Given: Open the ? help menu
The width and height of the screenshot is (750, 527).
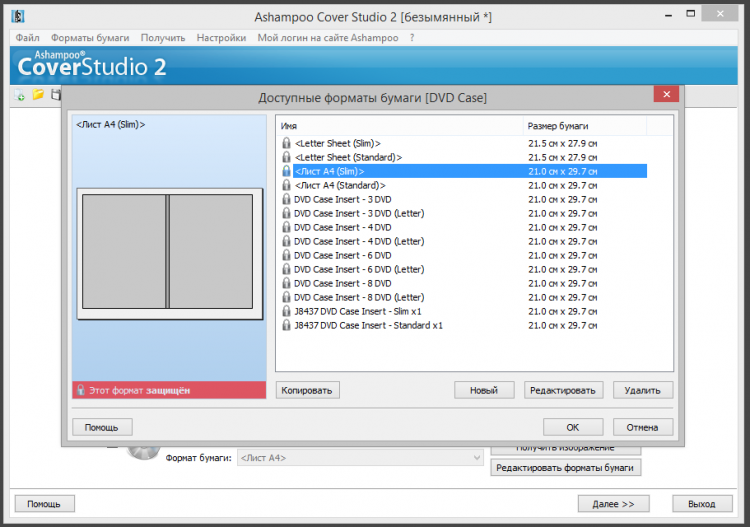Looking at the screenshot, I should [x=412, y=38].
